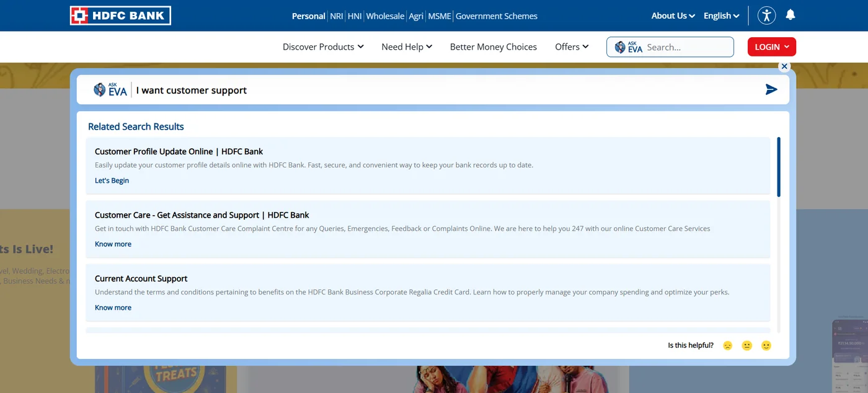Switch to the NRI tab
868x393 pixels.
click(x=337, y=16)
